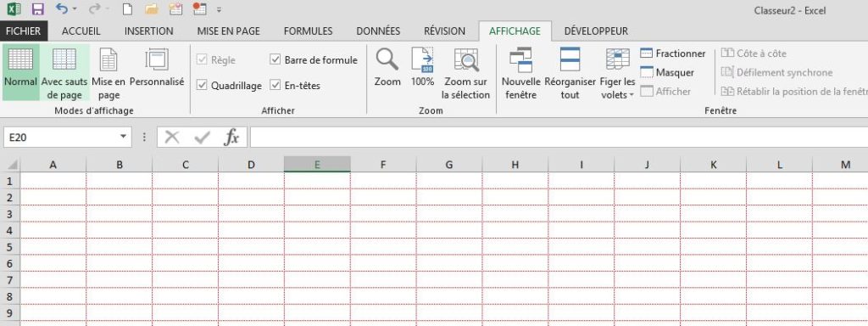Reset zoom to 100%

[422, 66]
